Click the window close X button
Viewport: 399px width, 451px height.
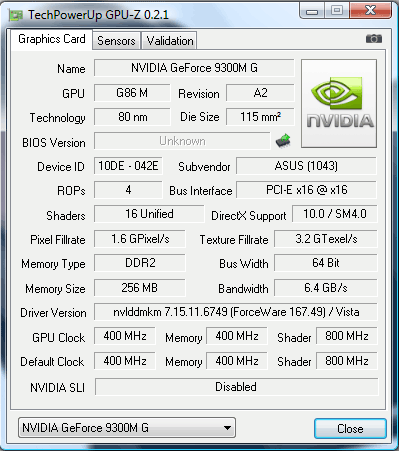(370, 11)
